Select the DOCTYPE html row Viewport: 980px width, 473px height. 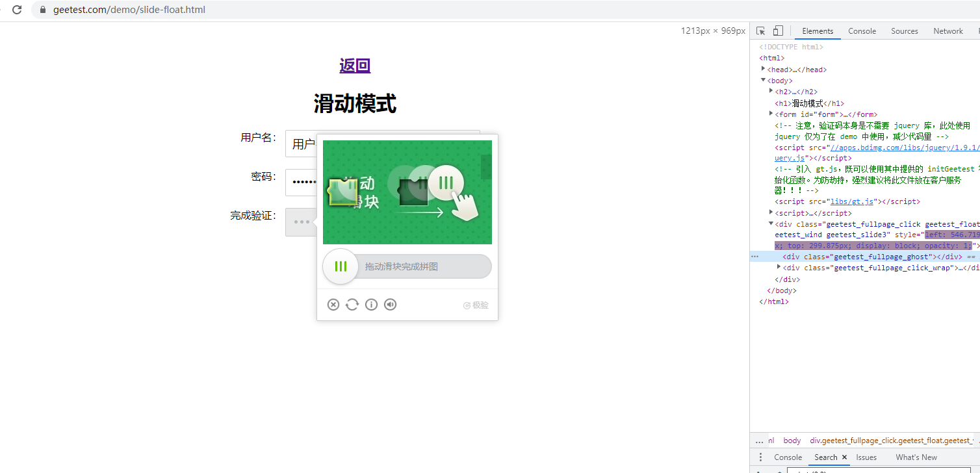pos(791,47)
